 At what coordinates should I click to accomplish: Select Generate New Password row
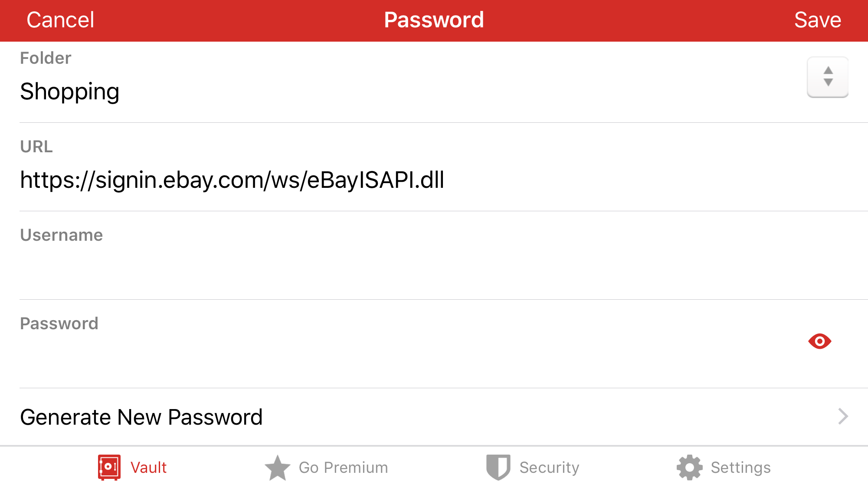434,417
